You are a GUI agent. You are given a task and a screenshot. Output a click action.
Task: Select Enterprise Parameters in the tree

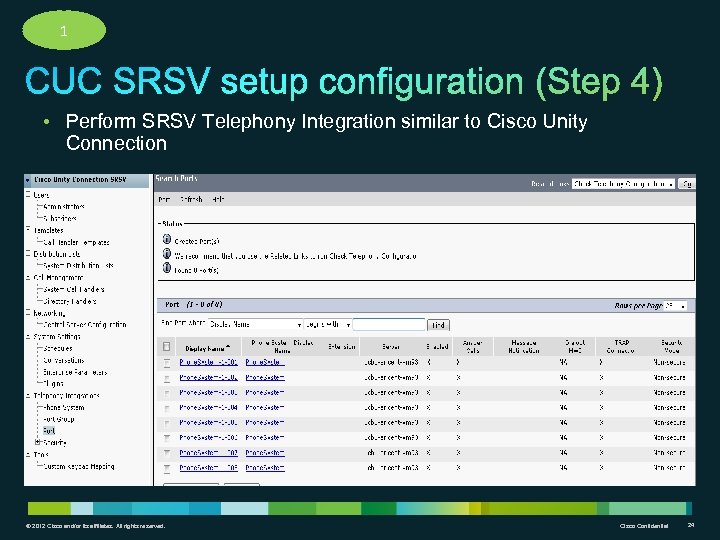click(x=75, y=372)
